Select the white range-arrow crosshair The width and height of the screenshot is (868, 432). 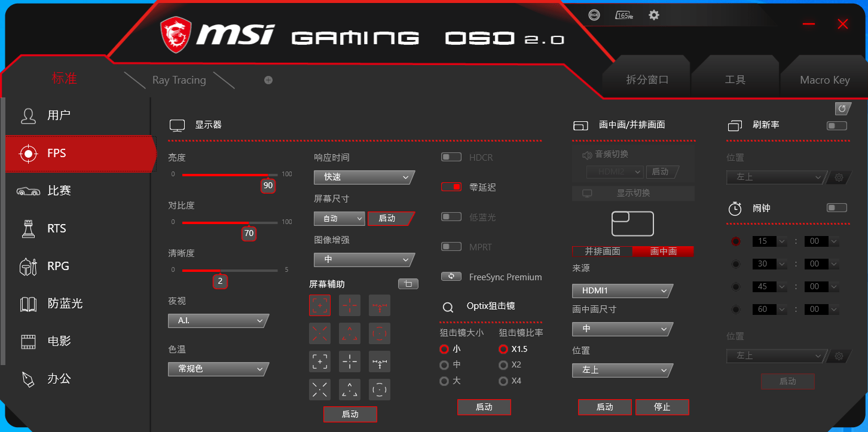380,361
